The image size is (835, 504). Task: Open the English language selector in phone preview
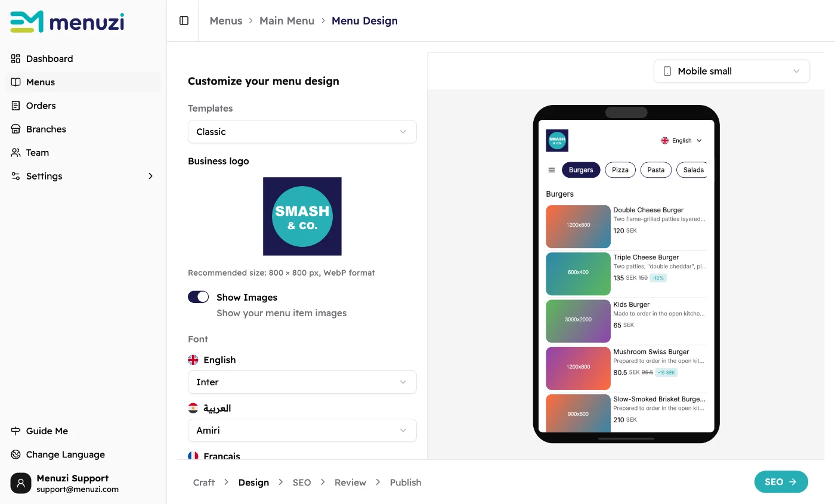(682, 141)
